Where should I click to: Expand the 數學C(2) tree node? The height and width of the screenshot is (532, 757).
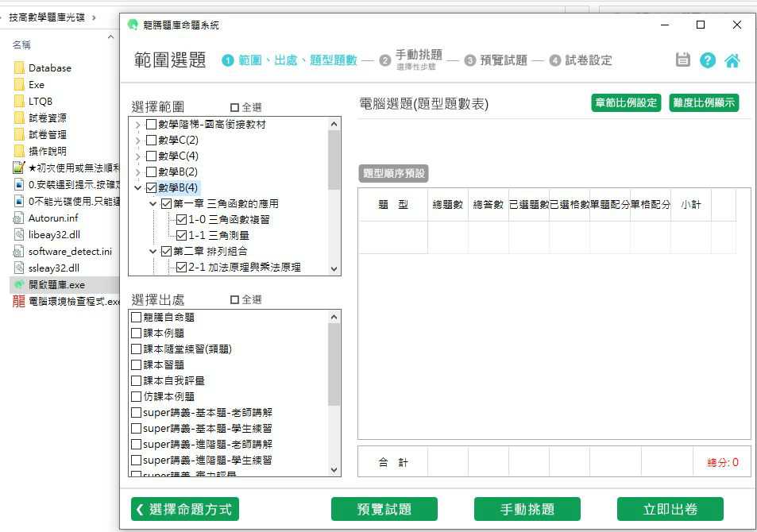(x=137, y=141)
